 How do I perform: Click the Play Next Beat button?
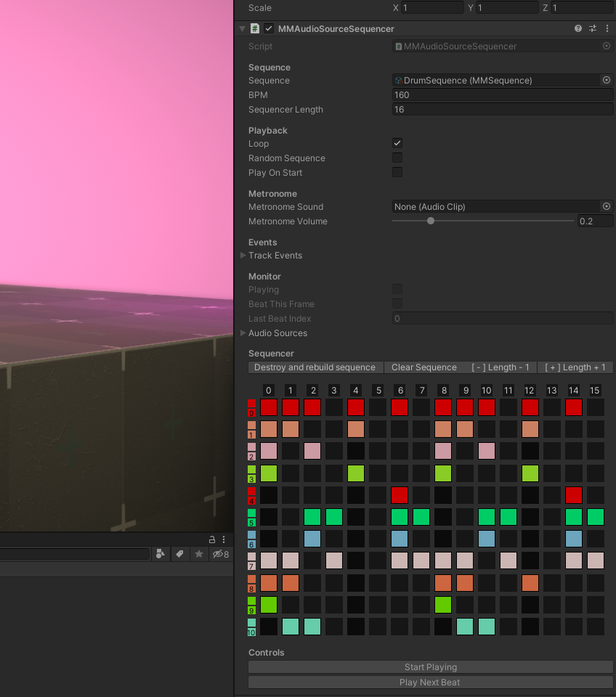coord(431,682)
